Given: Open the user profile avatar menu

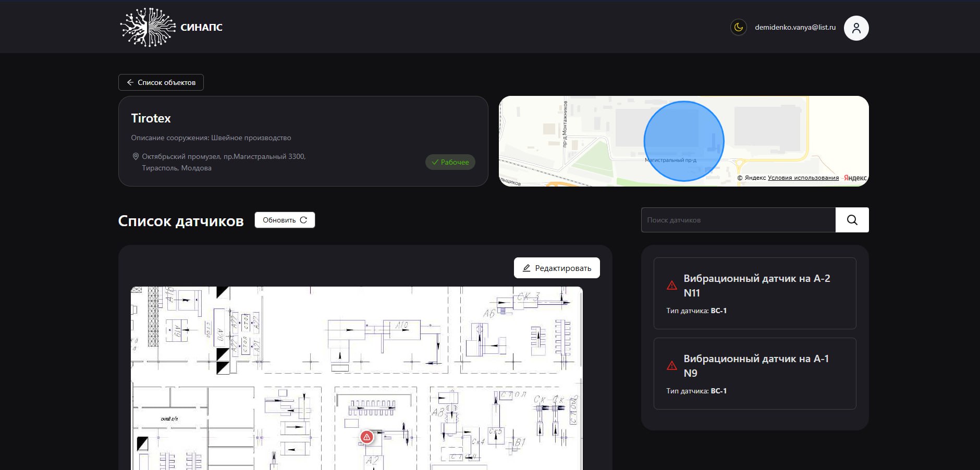Looking at the screenshot, I should (856, 28).
